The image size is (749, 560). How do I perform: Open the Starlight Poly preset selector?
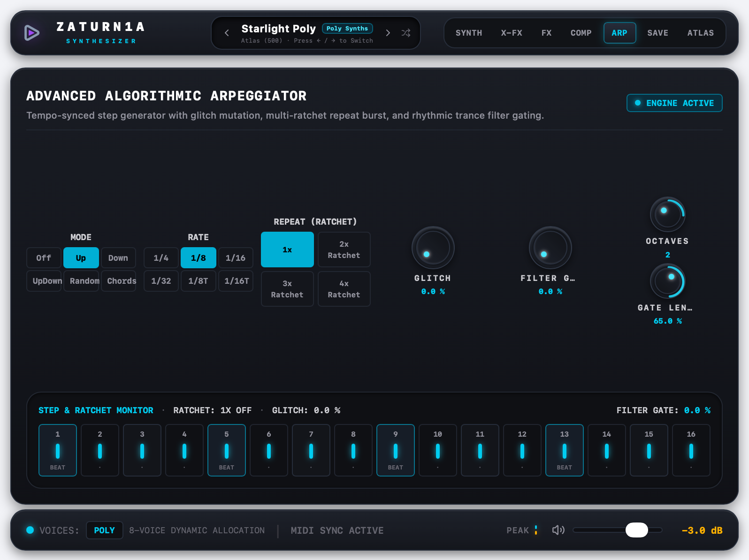(x=278, y=29)
